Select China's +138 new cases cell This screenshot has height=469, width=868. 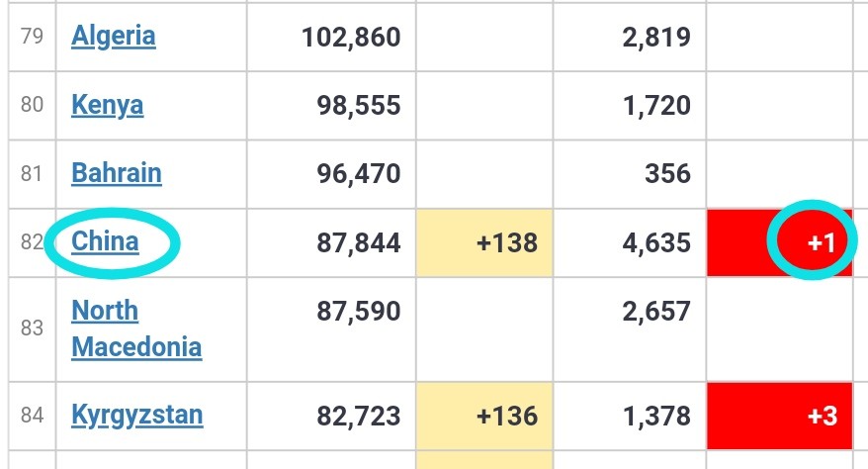click(484, 242)
